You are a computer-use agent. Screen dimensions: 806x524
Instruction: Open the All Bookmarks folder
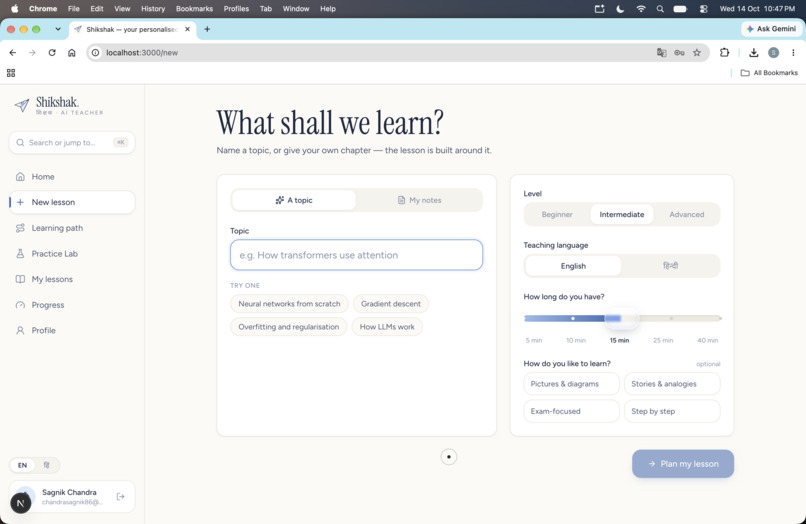click(769, 73)
